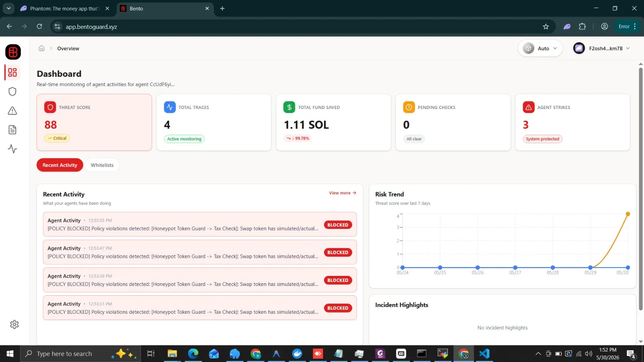Click the threat score value 88

[x=51, y=125]
